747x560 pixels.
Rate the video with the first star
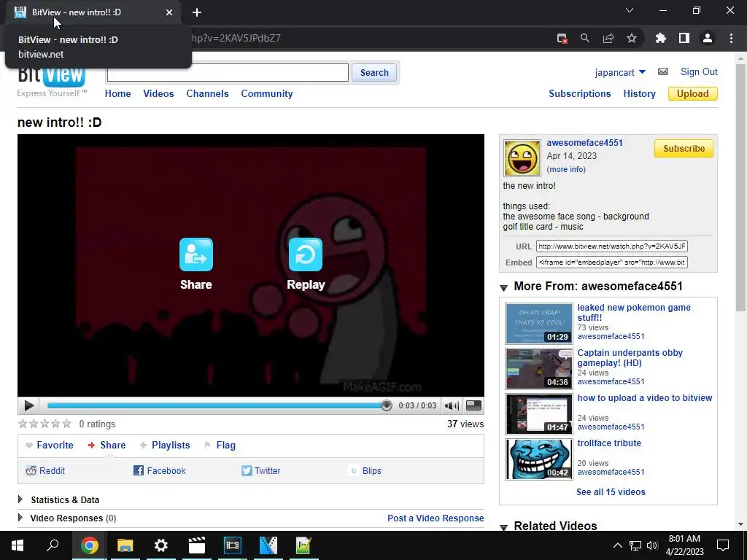point(23,424)
